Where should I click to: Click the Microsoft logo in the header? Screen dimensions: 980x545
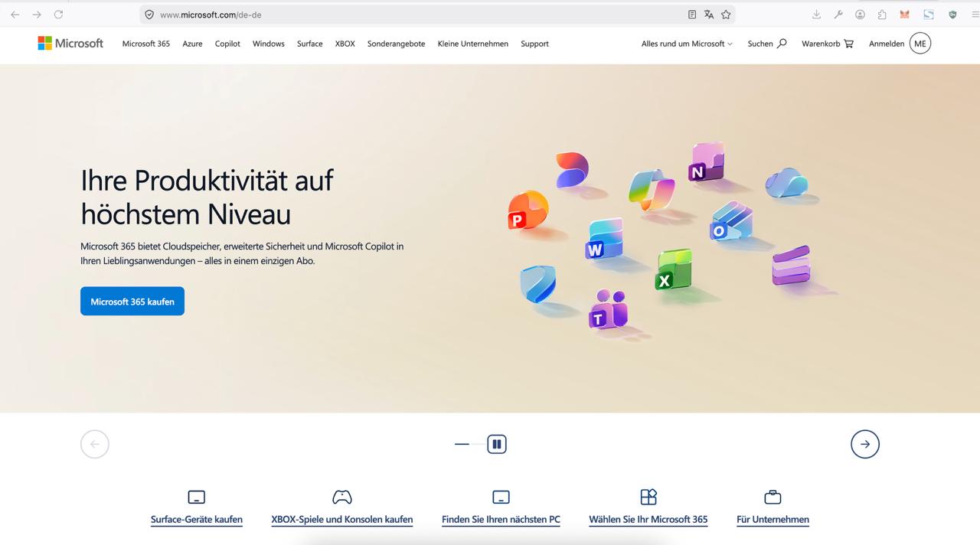[x=70, y=44]
